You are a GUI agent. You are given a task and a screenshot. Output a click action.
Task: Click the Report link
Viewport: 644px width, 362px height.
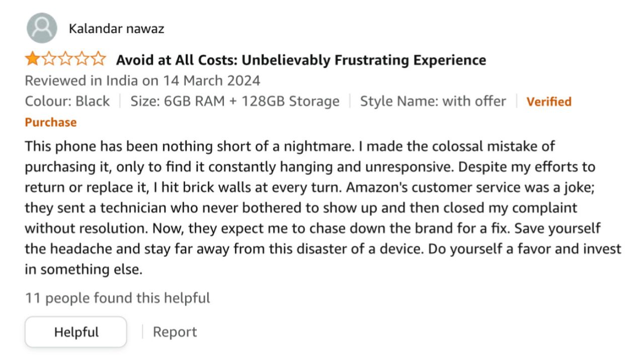click(175, 332)
